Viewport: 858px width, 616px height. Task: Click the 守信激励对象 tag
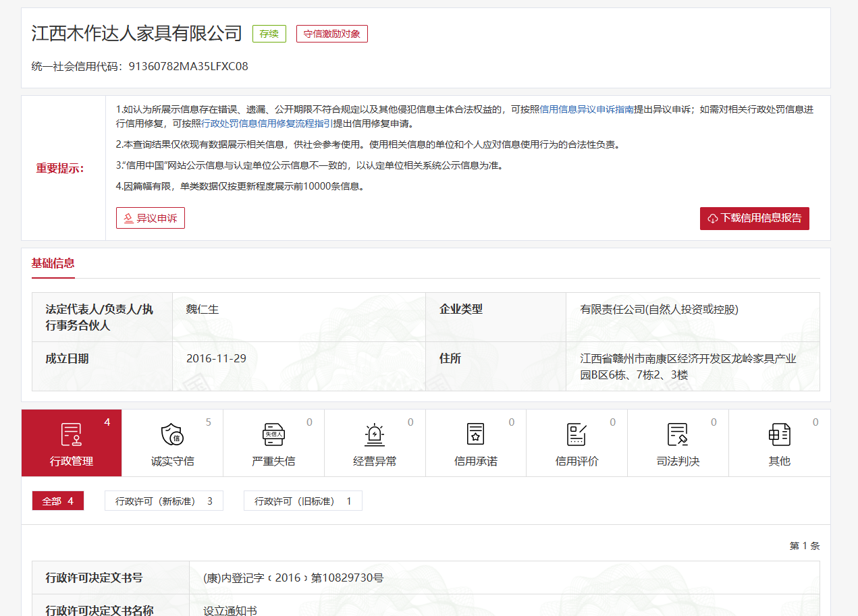pyautogui.click(x=331, y=34)
